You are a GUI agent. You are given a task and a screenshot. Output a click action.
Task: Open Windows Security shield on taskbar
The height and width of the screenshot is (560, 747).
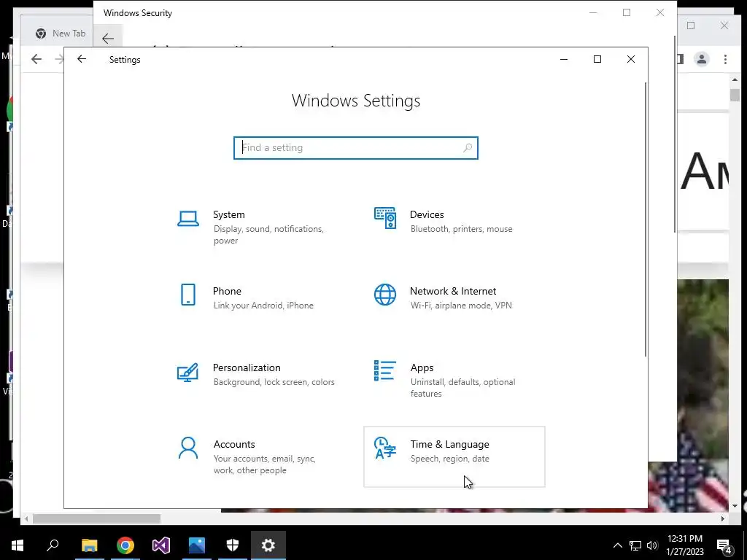[x=233, y=545]
